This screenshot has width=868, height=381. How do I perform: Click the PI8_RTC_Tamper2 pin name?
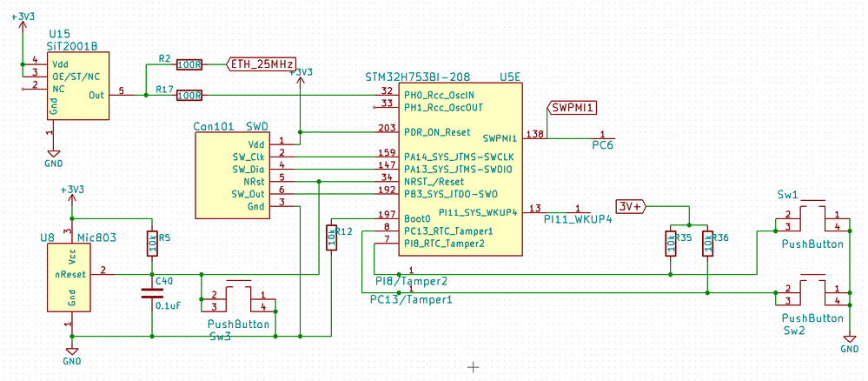(x=445, y=243)
